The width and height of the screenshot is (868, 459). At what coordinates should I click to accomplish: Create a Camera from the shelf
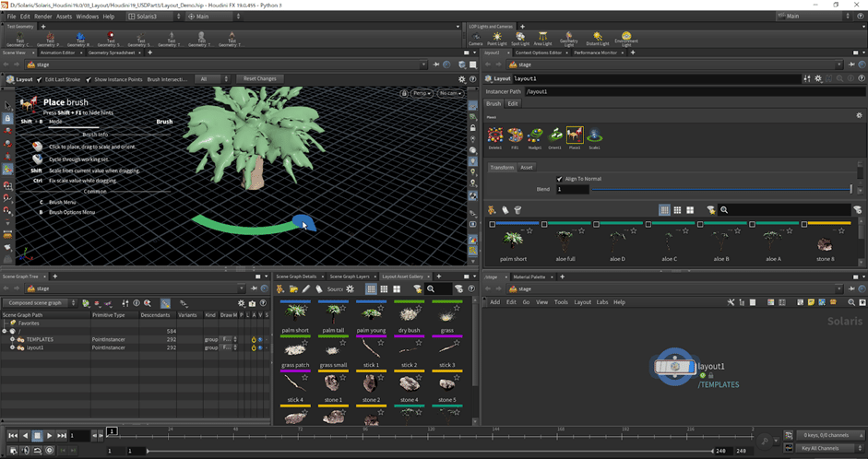click(x=476, y=39)
